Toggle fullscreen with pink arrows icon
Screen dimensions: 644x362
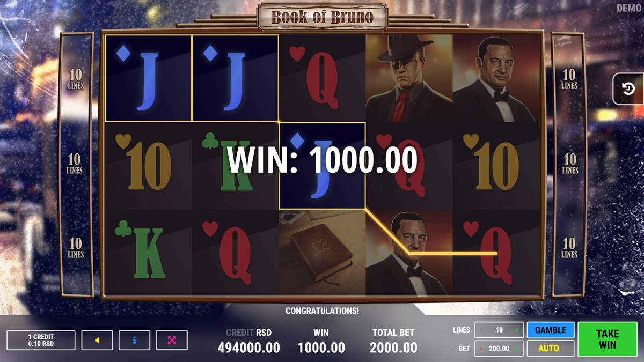pyautogui.click(x=172, y=340)
